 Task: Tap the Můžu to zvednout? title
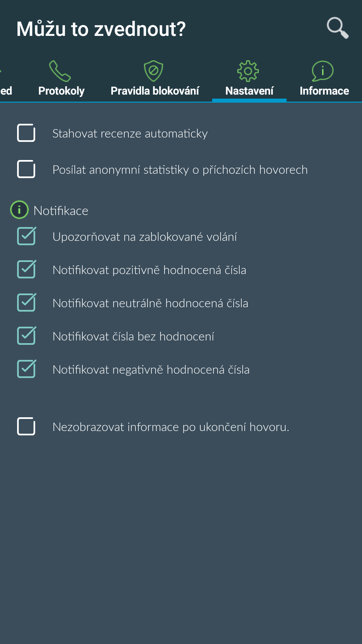pos(101,29)
